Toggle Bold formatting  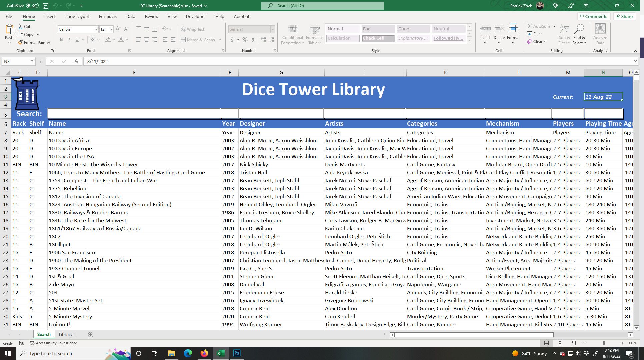pos(61,40)
